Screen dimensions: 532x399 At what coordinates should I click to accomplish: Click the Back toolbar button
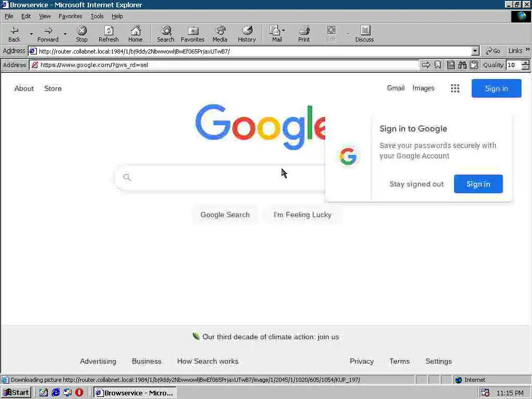pos(14,34)
